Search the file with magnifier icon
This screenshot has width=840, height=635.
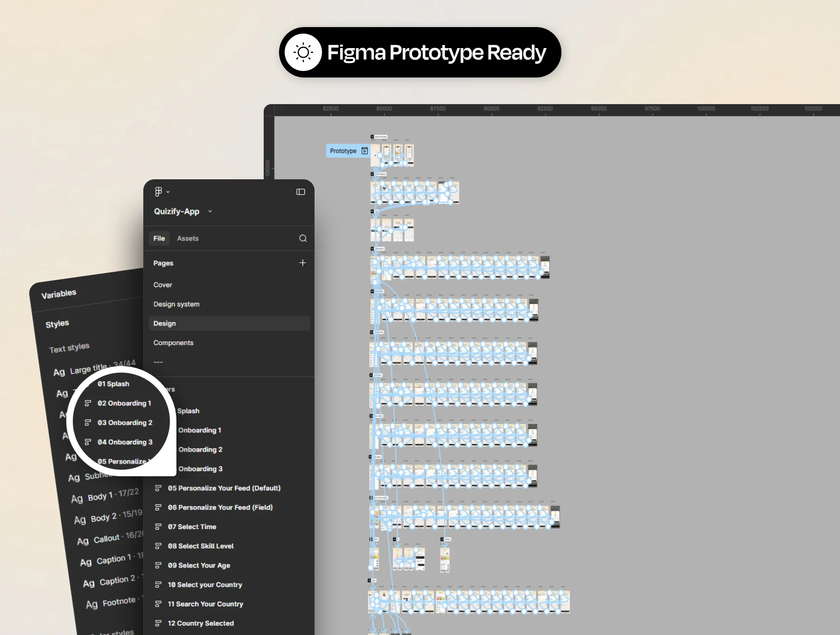(x=303, y=238)
